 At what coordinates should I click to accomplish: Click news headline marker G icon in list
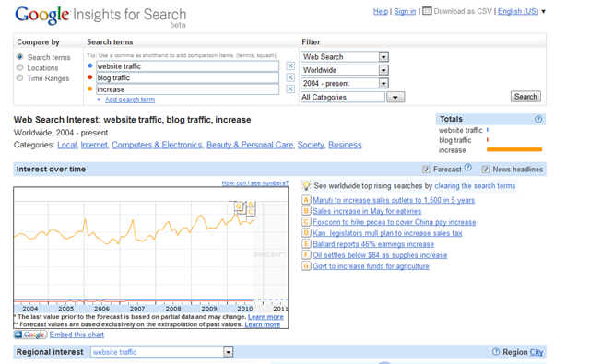point(306,265)
